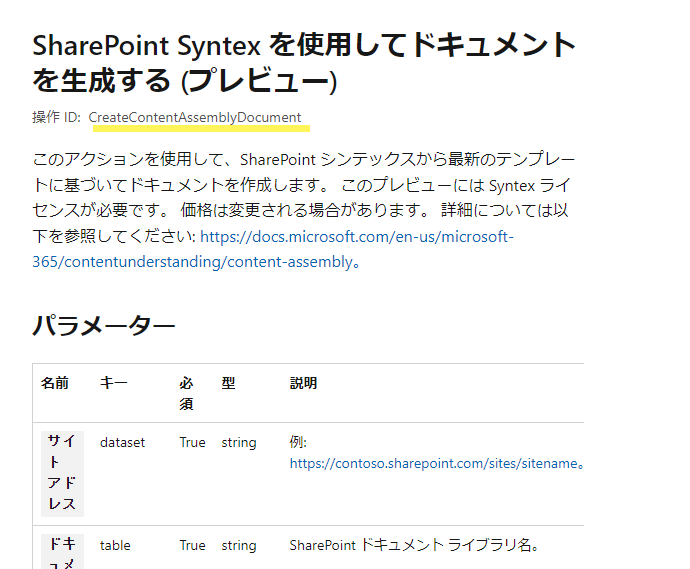This screenshot has height=569, width=690.
Task: Select the table key cell
Action: coord(115,546)
